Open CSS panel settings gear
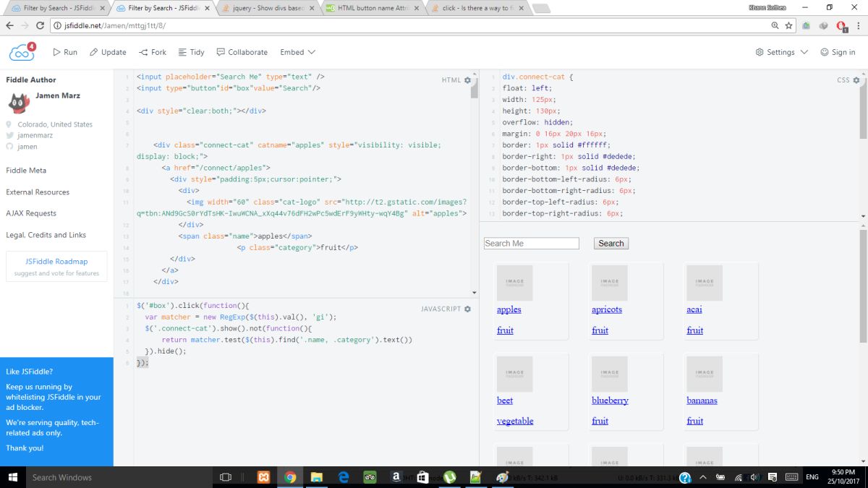 tap(856, 80)
